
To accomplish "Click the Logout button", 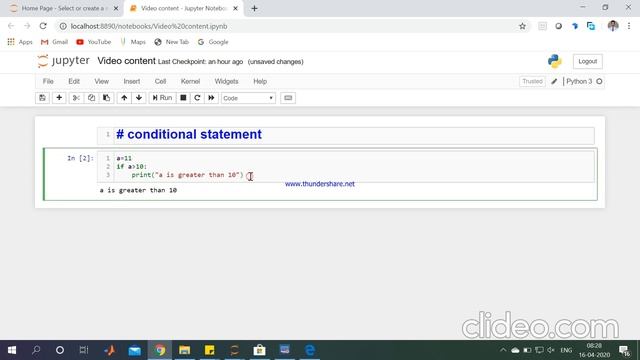I will pos(587,61).
